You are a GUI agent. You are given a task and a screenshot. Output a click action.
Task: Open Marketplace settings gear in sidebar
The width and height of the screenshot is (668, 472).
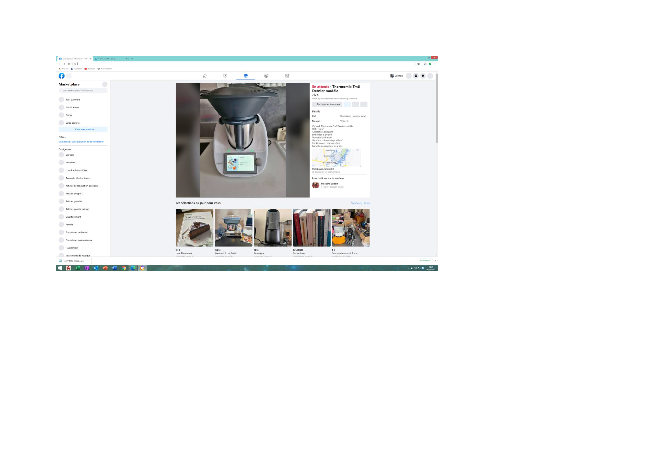pos(105,84)
